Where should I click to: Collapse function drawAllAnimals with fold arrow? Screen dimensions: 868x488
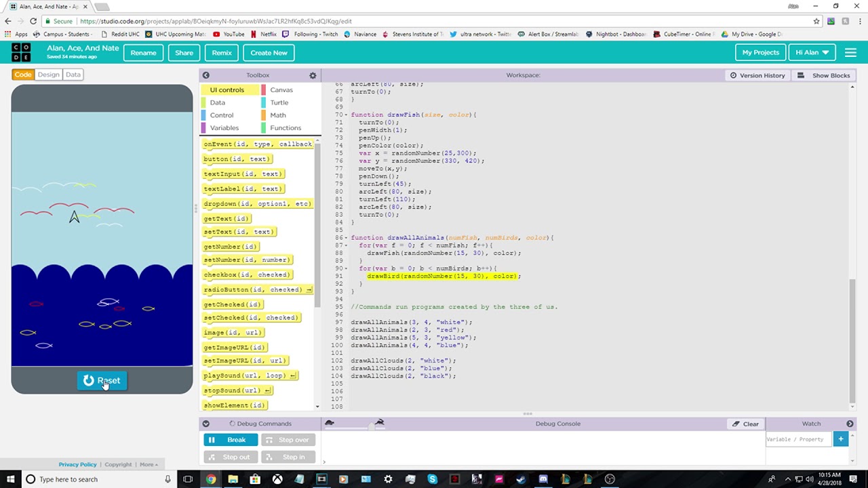point(346,238)
